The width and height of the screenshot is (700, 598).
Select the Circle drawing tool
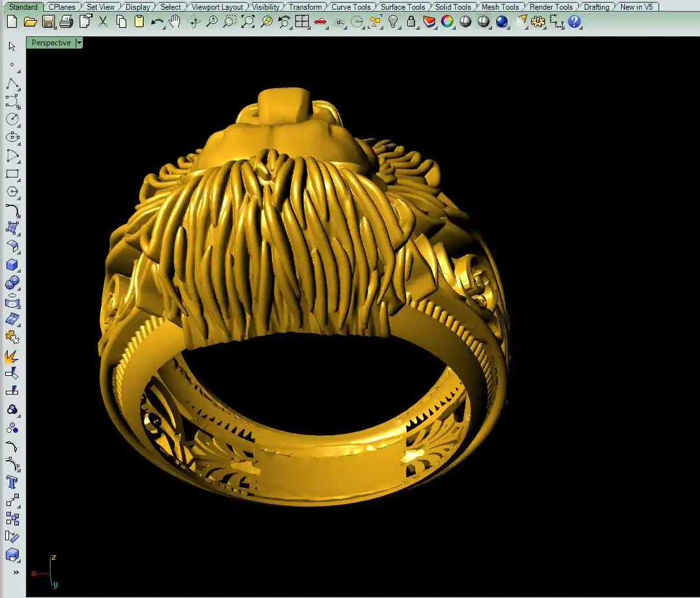tap(12, 119)
